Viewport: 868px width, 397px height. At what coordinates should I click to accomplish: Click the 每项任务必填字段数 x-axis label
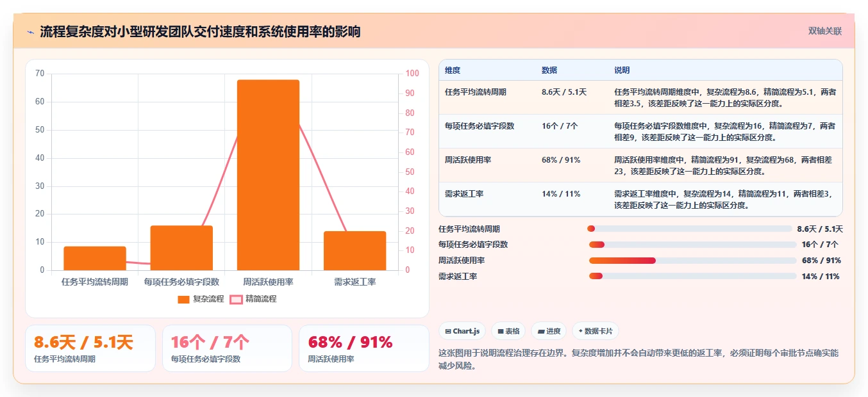[x=181, y=282]
